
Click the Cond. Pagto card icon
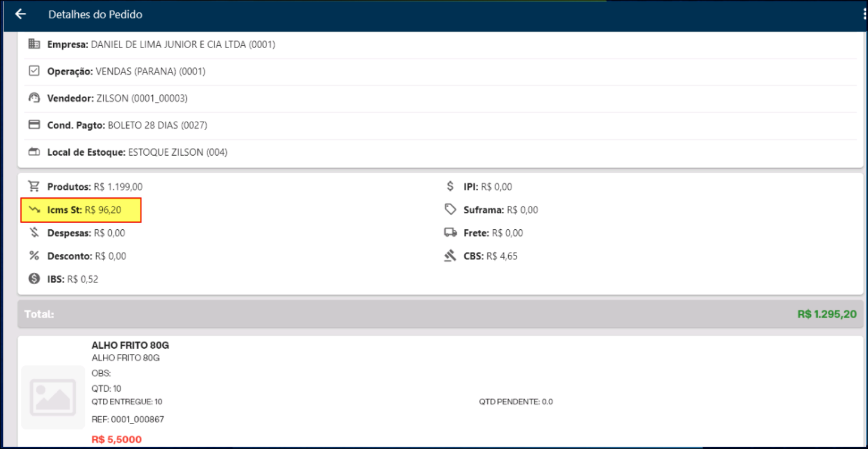[x=35, y=125]
